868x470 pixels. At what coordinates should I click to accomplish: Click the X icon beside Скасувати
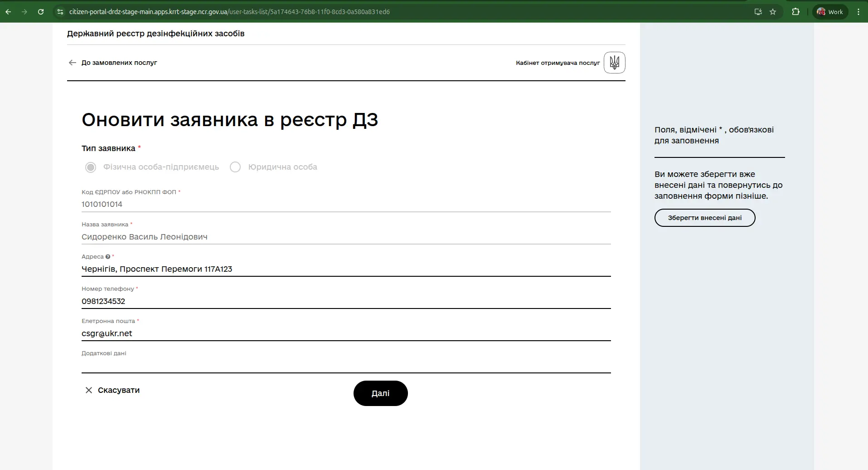click(x=89, y=390)
